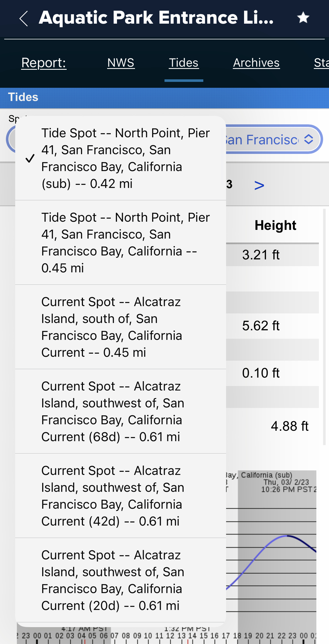Tap the Height column header
Screen dimensions: 329x644
[x=275, y=225]
